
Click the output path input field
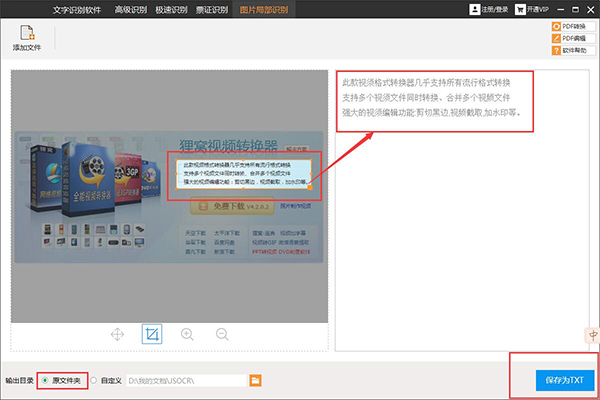coord(186,380)
